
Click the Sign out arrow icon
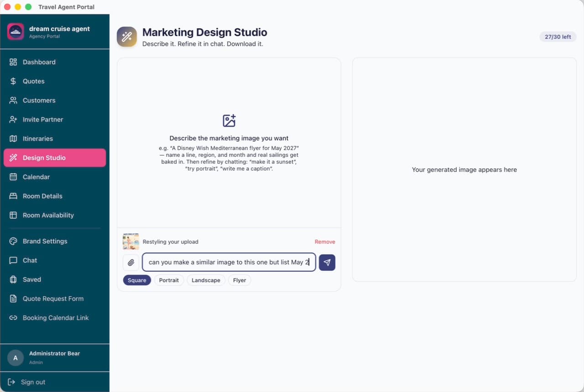pyautogui.click(x=12, y=382)
